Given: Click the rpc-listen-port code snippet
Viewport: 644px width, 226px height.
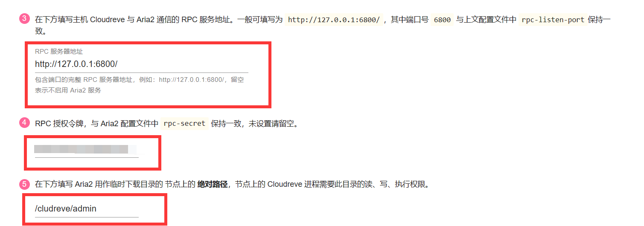Looking at the screenshot, I should (553, 20).
